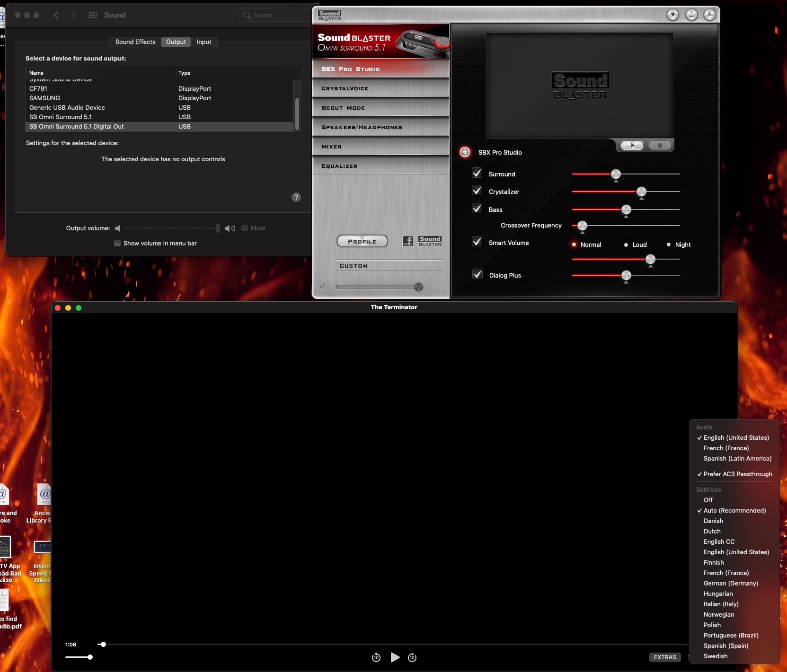787x672 pixels.
Task: Toggle the SBX Pro Studio power button
Action: click(x=465, y=152)
